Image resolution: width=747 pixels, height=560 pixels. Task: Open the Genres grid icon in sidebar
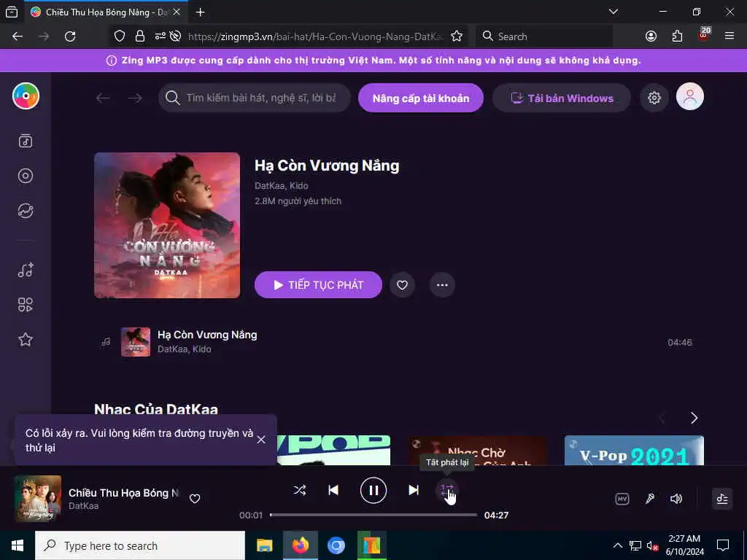[x=26, y=305]
